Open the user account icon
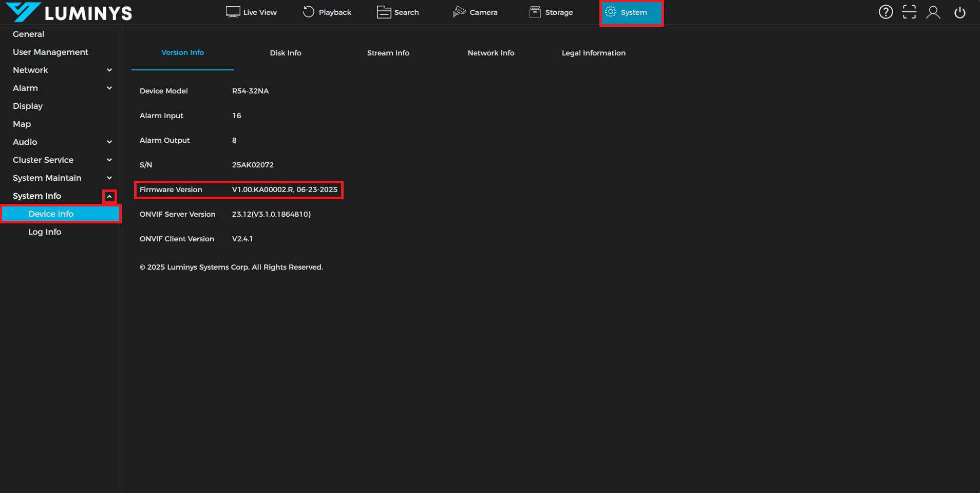The image size is (980, 493). tap(933, 12)
